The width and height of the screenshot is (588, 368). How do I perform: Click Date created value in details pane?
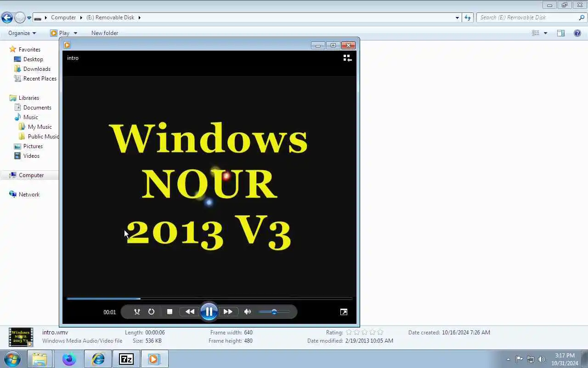click(466, 332)
